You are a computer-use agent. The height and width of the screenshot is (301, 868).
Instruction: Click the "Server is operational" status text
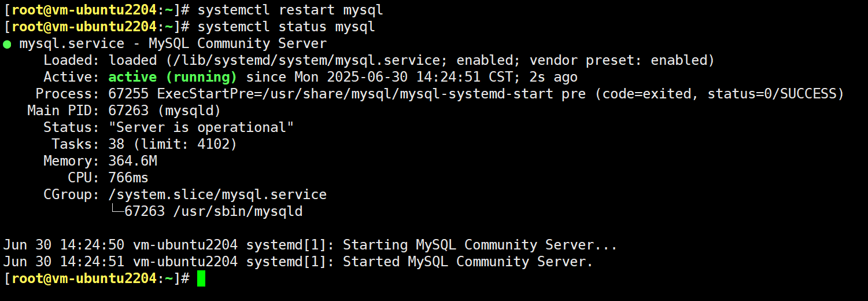(x=201, y=127)
